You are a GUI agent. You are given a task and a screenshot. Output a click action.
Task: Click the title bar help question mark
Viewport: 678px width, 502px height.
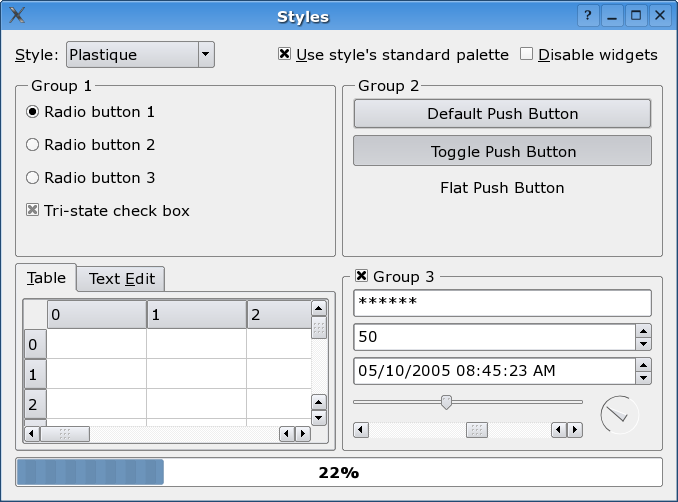click(588, 16)
